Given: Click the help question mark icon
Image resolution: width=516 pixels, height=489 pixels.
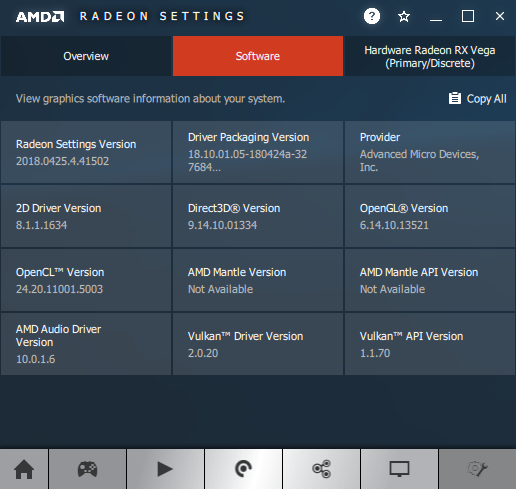Looking at the screenshot, I should [x=372, y=16].
